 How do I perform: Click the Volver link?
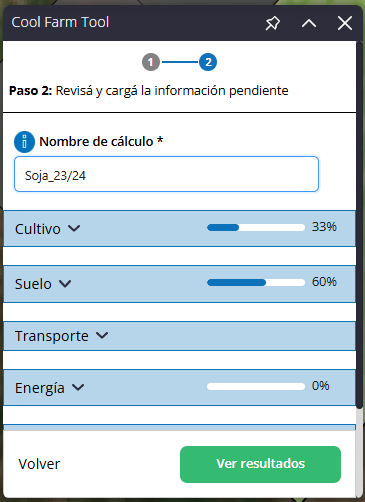click(39, 464)
